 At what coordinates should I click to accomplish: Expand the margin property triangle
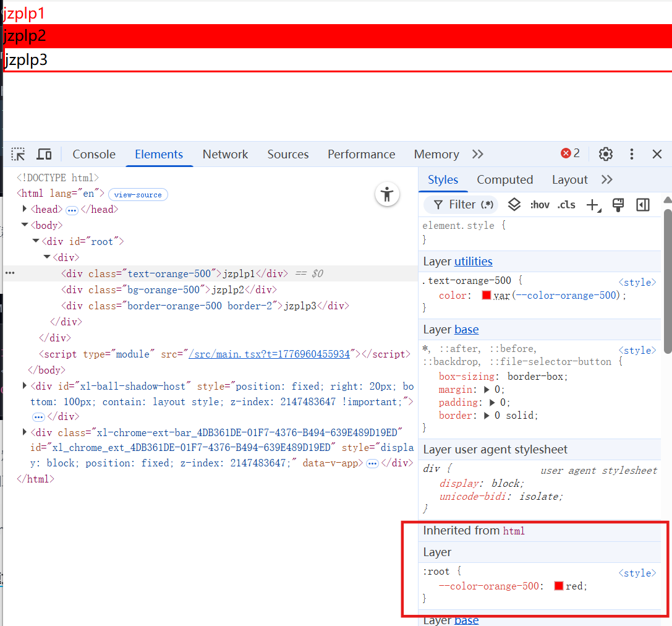tap(487, 389)
